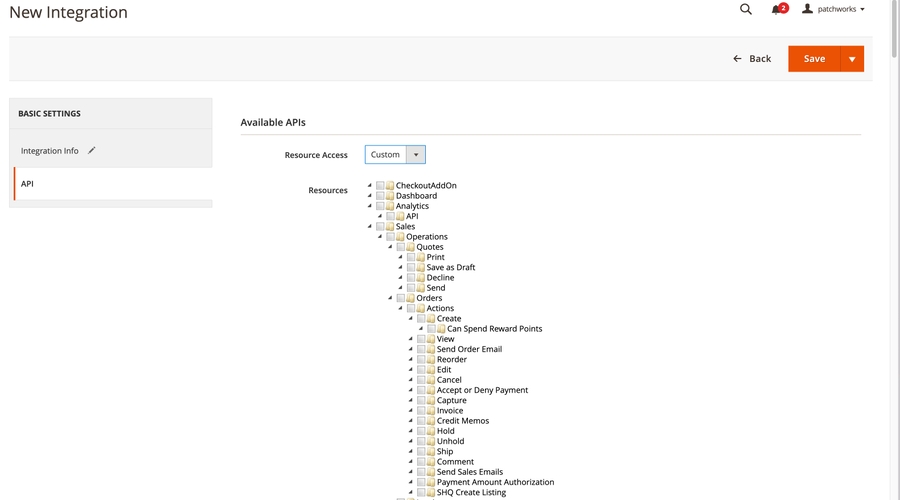Switch to the API tab
This screenshot has height=500, width=900.
[28, 184]
